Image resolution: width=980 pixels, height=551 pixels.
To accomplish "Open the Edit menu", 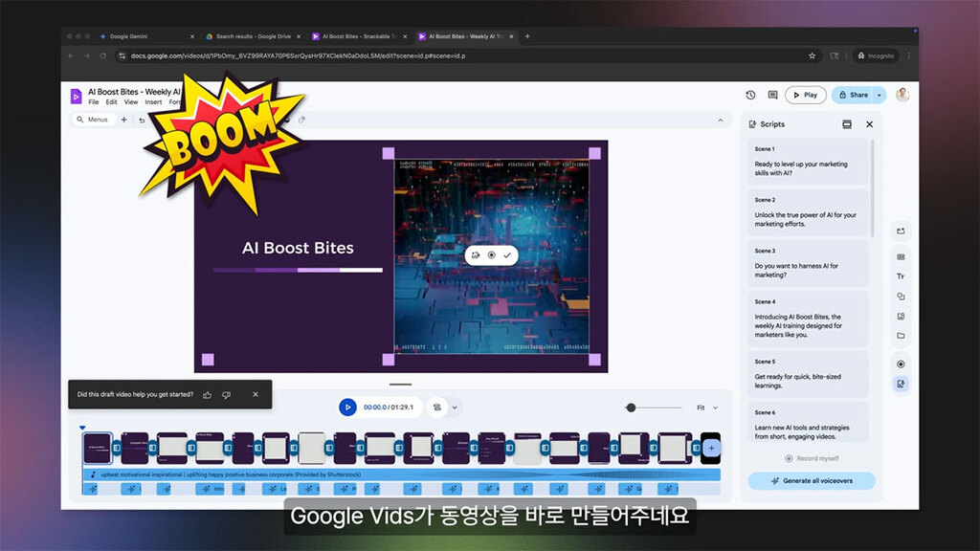I will [x=111, y=101].
